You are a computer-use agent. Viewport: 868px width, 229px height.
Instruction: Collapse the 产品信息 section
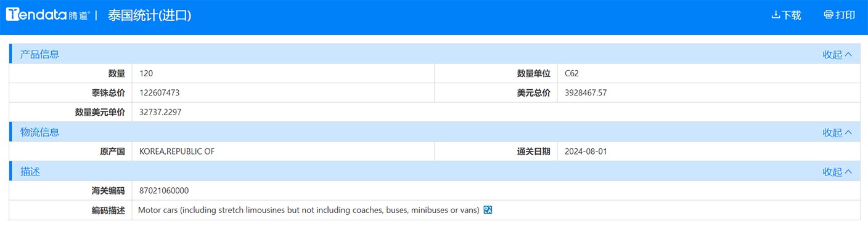[x=837, y=54]
